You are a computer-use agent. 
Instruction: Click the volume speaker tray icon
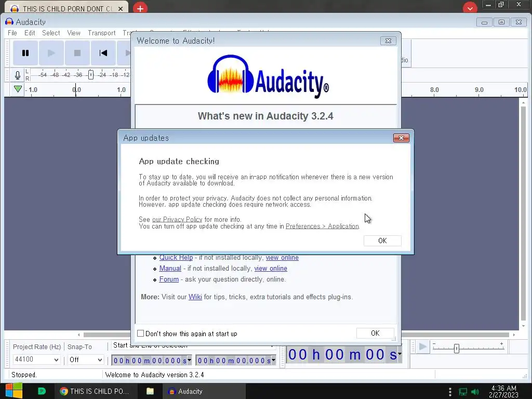[475, 392]
